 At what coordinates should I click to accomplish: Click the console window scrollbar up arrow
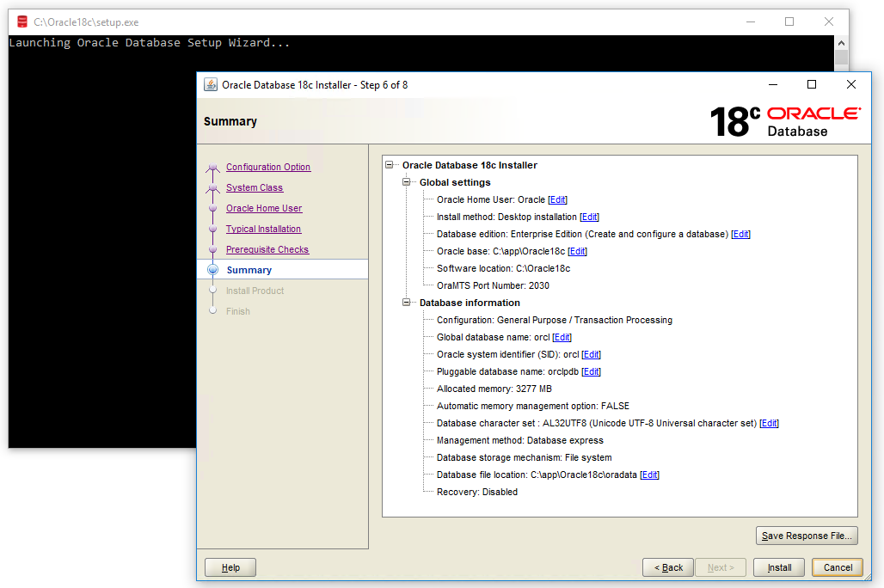(841, 43)
